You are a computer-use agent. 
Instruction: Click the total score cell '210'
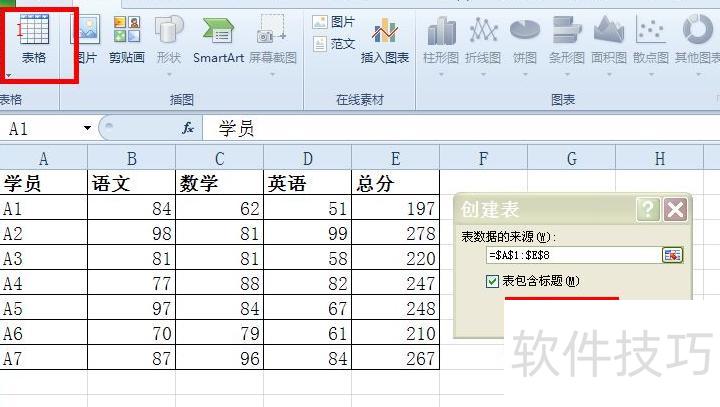pos(395,333)
